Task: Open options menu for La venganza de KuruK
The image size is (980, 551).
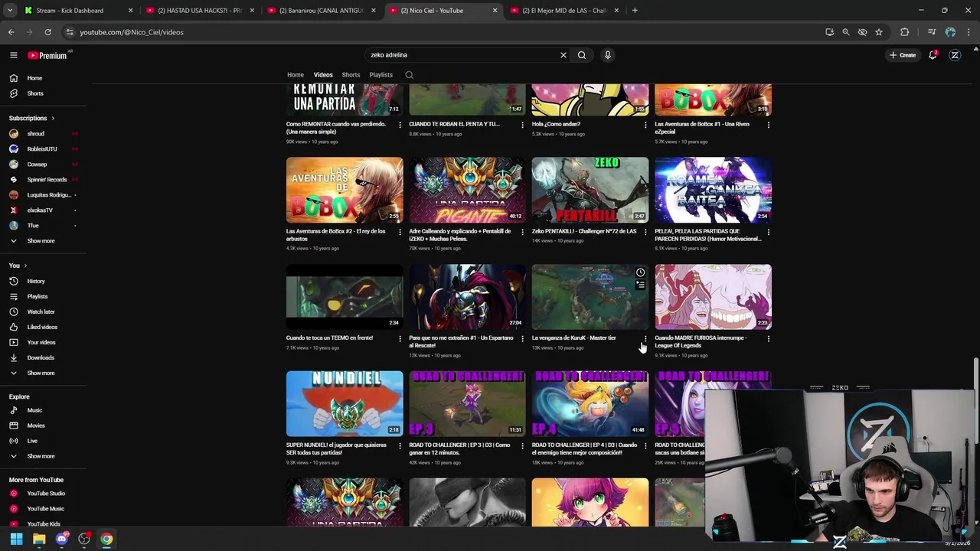Action: [645, 338]
